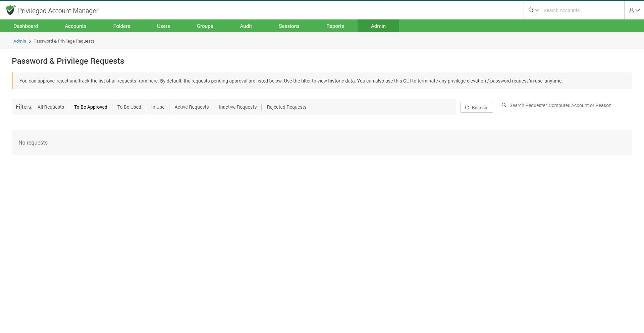Navigate to the Audit tab

[246, 26]
